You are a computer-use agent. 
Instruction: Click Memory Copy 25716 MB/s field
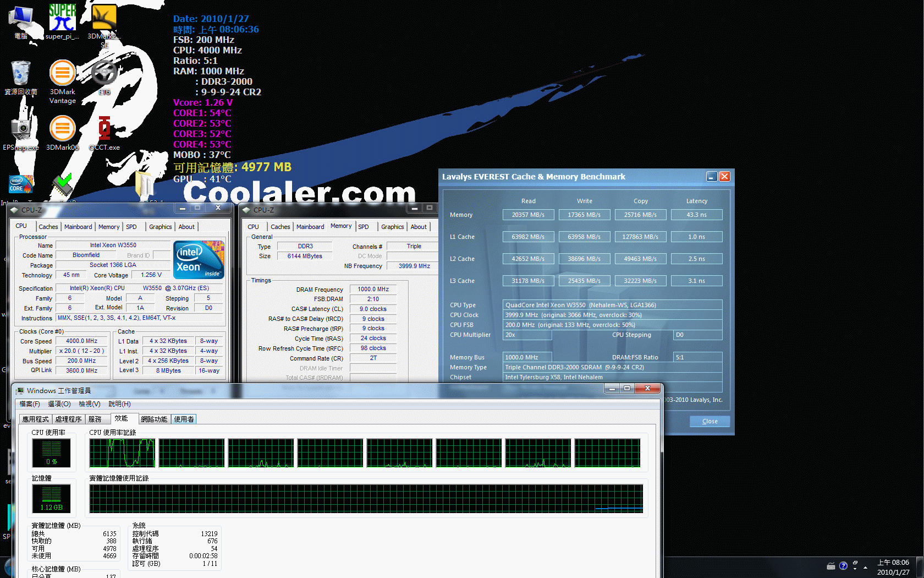640,215
